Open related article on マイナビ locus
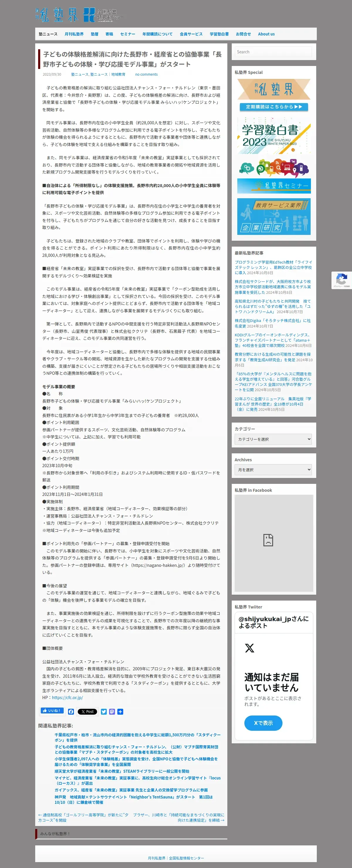 click(138, 780)
